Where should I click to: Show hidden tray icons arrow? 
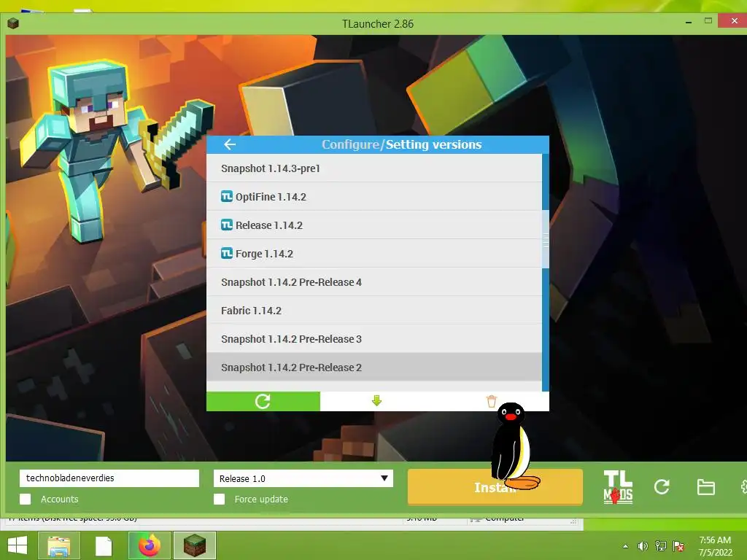[625, 546]
